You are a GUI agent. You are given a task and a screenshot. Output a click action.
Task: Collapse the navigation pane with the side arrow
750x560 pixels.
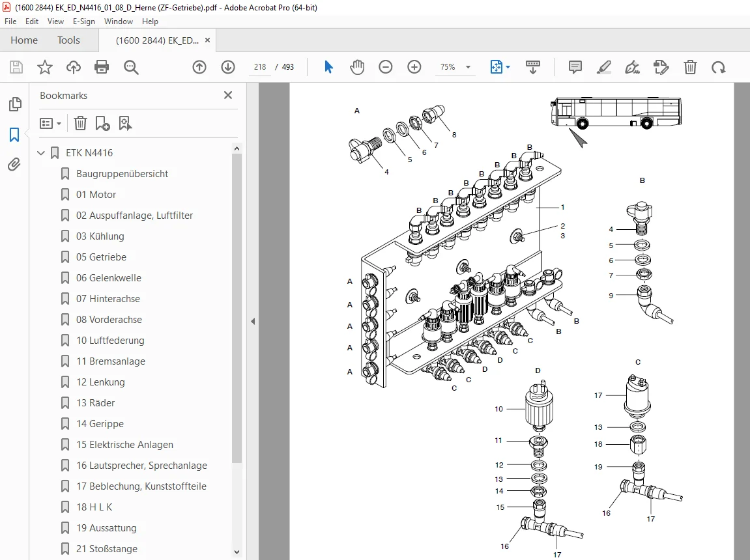click(x=253, y=321)
